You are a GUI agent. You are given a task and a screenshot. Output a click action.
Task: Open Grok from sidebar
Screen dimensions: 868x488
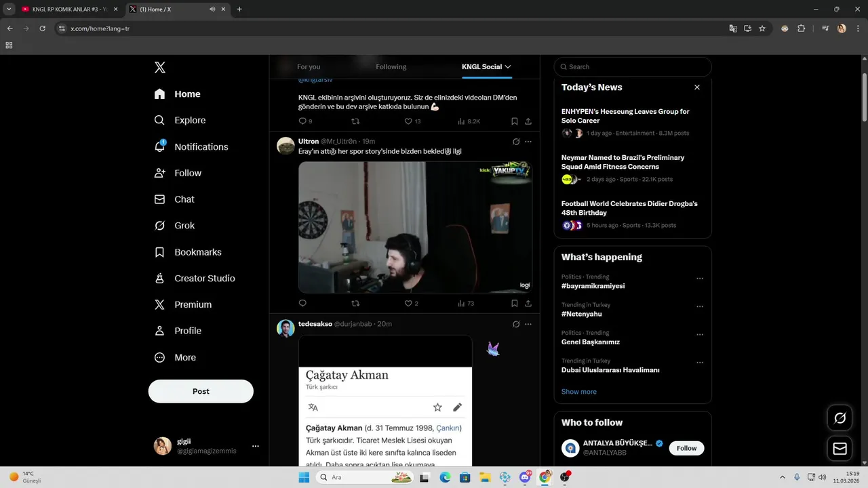click(175, 226)
